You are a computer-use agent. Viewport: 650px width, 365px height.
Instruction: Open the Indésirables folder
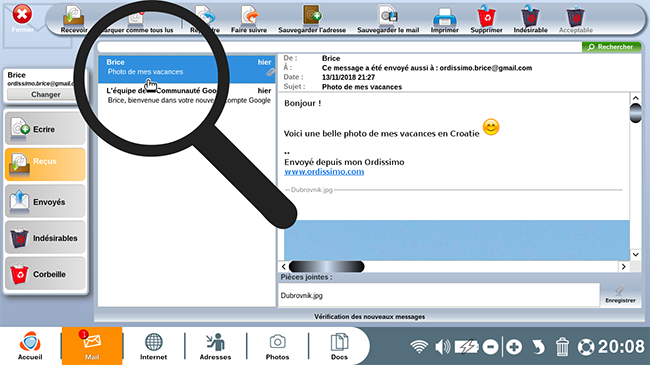tap(45, 237)
